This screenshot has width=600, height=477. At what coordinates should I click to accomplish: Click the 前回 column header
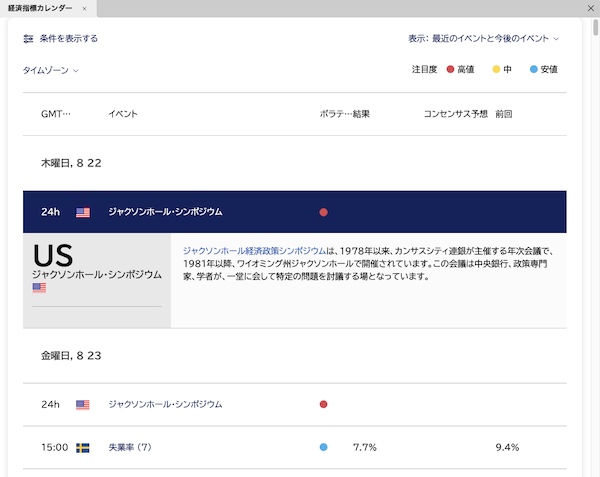(504, 114)
